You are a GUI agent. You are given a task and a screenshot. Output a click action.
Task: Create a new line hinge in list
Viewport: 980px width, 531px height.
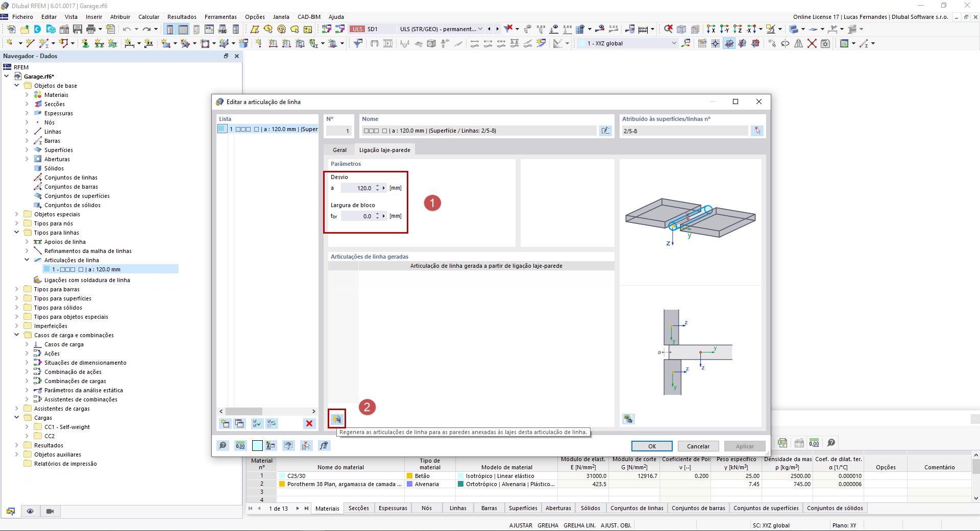[x=225, y=423]
